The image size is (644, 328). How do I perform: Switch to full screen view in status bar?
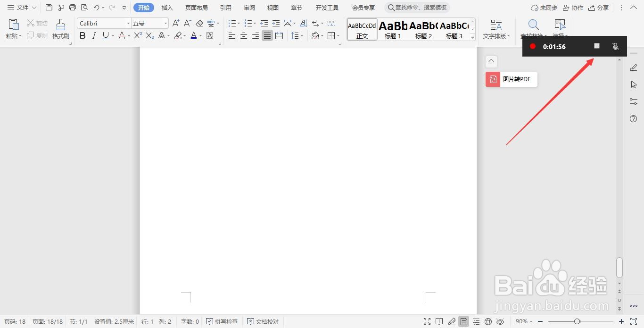coord(427,321)
